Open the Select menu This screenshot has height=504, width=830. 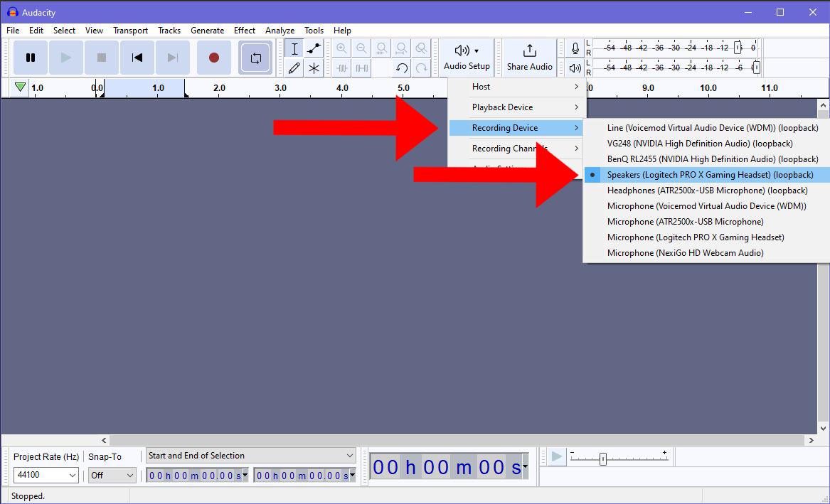click(x=64, y=30)
